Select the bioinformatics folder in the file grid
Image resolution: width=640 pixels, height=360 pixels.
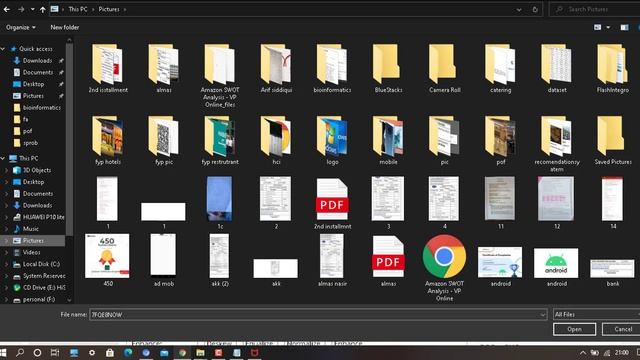click(332, 69)
